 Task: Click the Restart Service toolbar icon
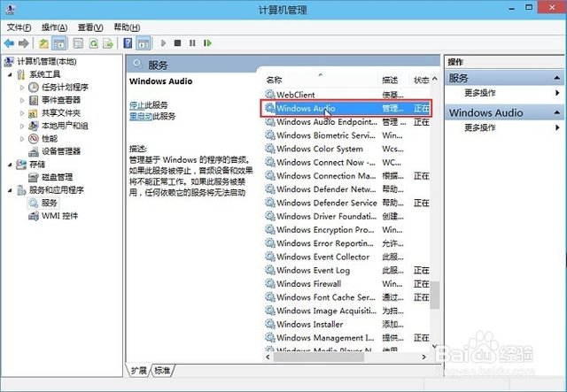pyautogui.click(x=206, y=42)
